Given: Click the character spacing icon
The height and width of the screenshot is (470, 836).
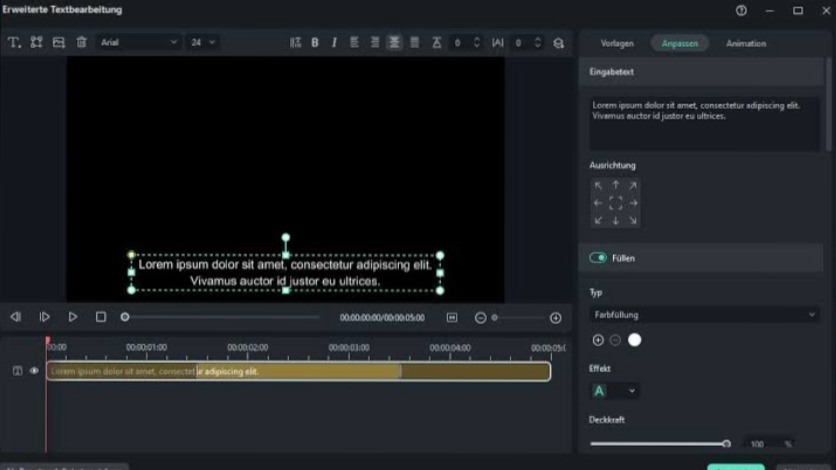Looking at the screenshot, I should click(497, 43).
